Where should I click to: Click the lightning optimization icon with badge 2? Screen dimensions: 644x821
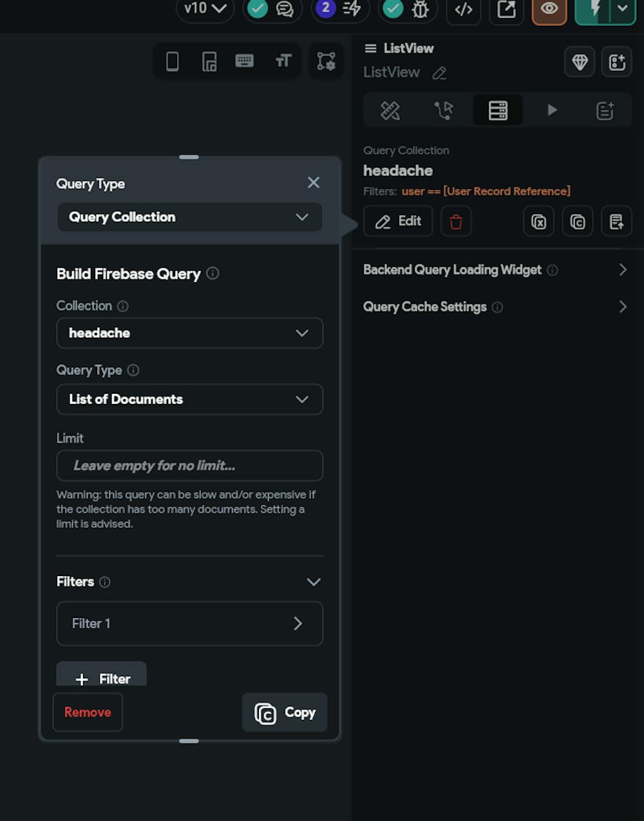(352, 8)
